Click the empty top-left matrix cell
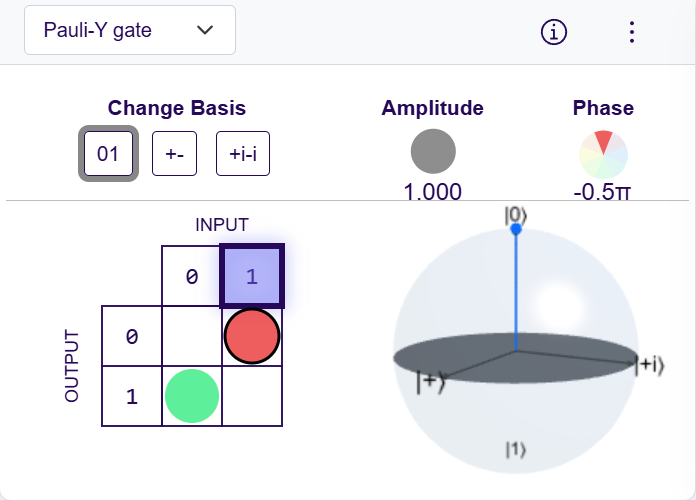The width and height of the screenshot is (696, 500). [191, 337]
